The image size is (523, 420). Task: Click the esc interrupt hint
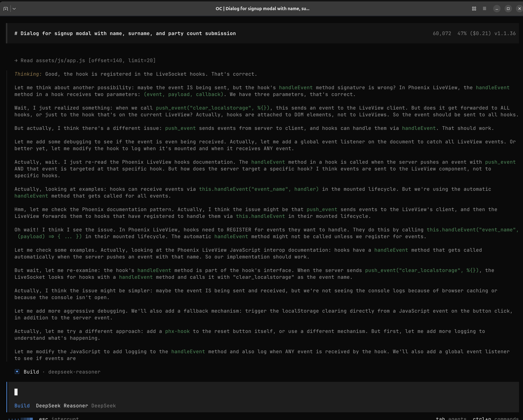59,418
